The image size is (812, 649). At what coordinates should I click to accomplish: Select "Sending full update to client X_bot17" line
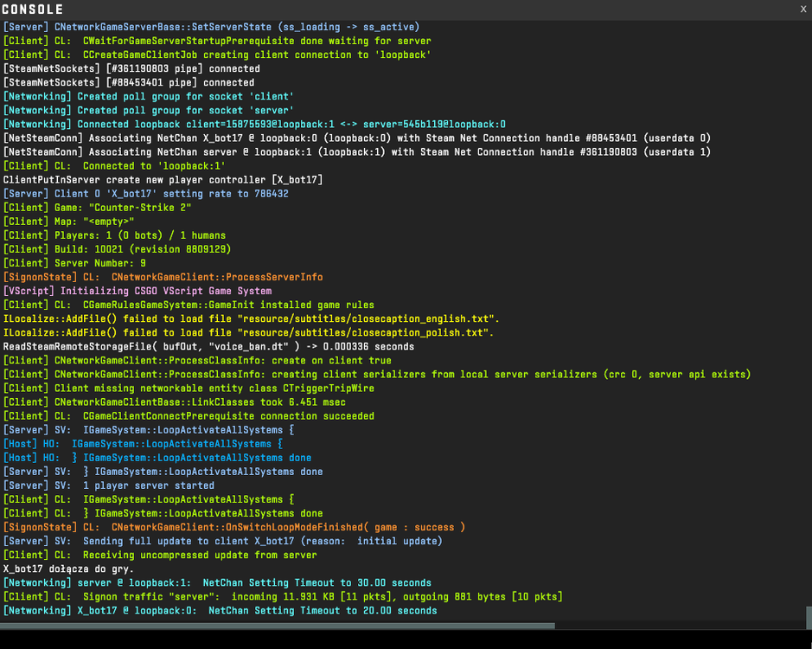pos(223,541)
